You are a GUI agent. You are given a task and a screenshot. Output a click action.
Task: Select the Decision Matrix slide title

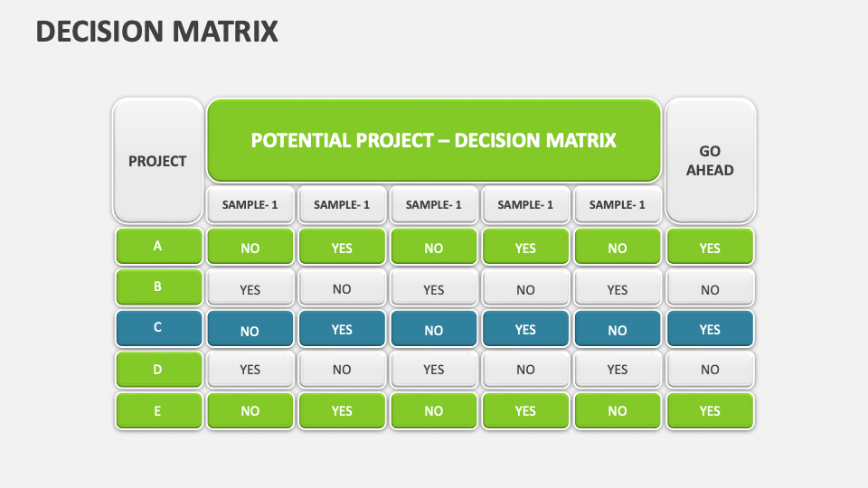[156, 32]
